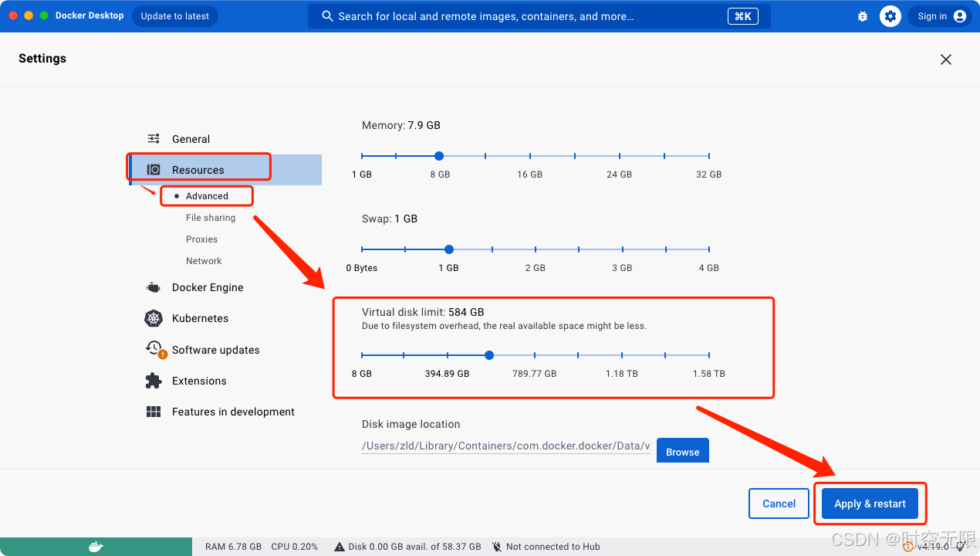The image size is (980, 556).
Task: Click the 0 Bytes label on Swap slider
Action: [x=361, y=268]
